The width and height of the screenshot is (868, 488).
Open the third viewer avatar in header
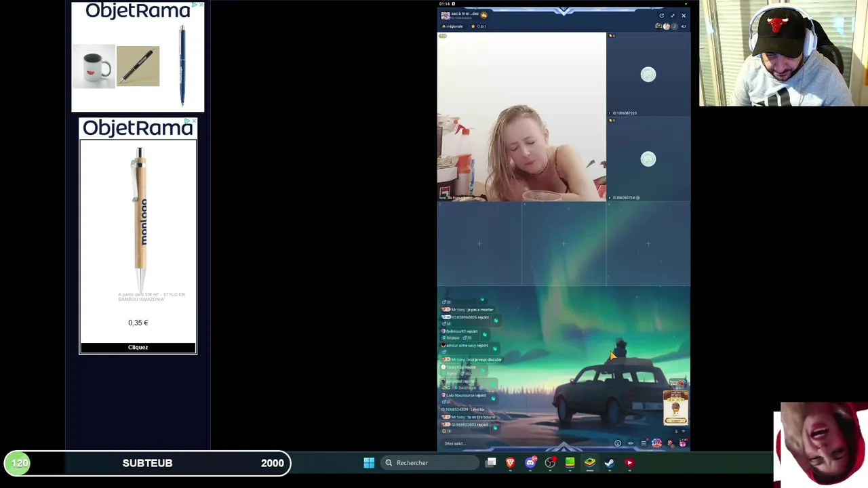[x=673, y=26]
